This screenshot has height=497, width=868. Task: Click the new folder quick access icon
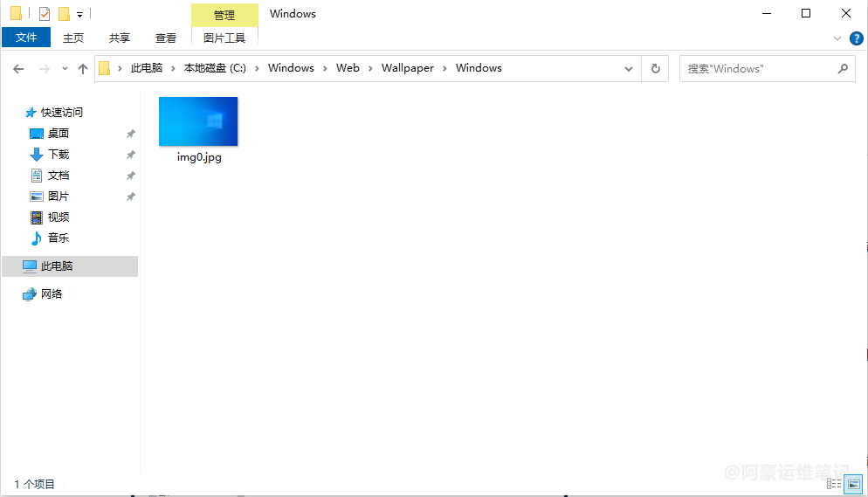[65, 14]
